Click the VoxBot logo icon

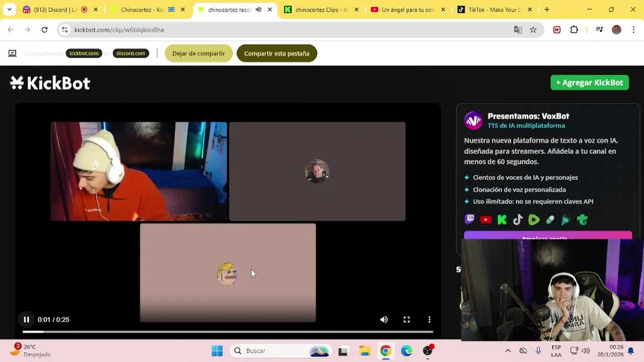[x=473, y=121]
